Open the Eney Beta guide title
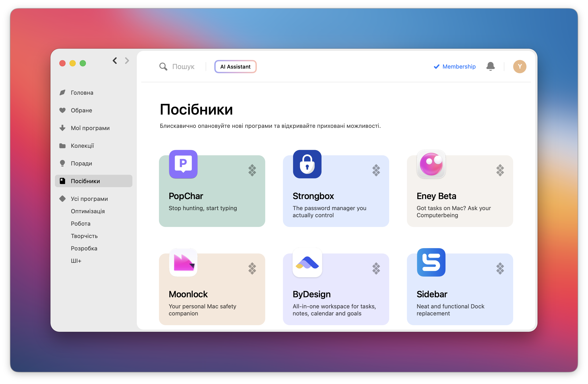588x384 pixels. tap(436, 196)
